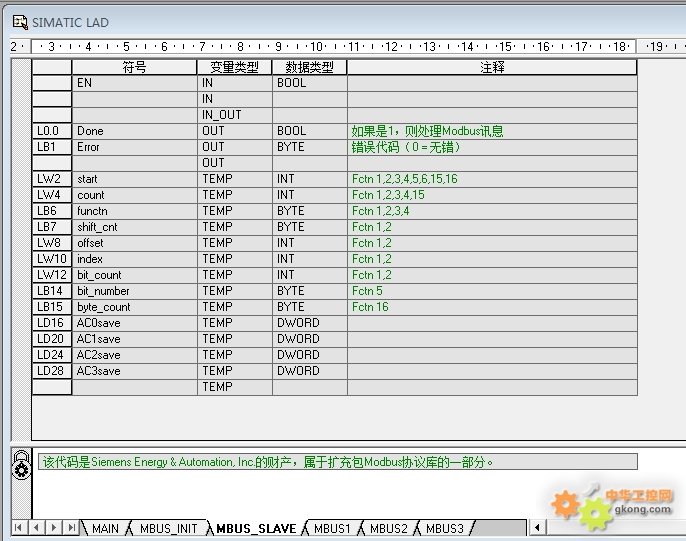686x541 pixels.
Task: Select the AC0save symbol cell
Action: 134,323
